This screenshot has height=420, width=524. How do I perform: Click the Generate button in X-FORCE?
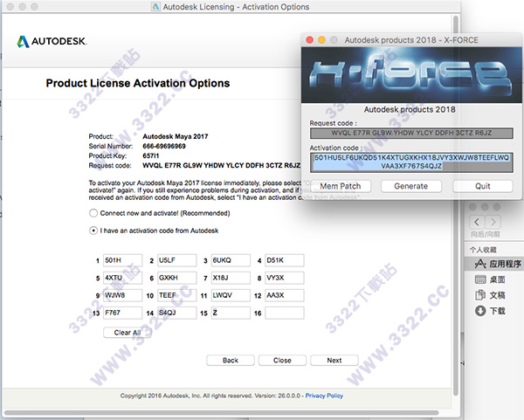411,186
